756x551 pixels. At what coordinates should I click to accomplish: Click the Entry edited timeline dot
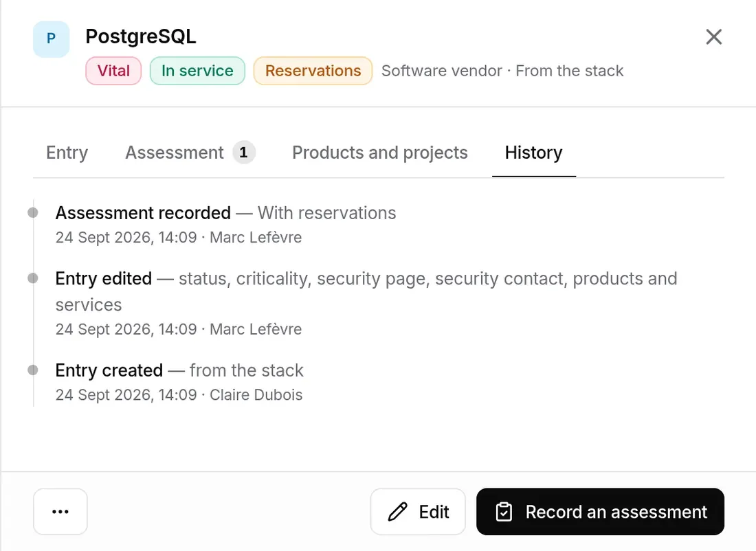point(33,278)
